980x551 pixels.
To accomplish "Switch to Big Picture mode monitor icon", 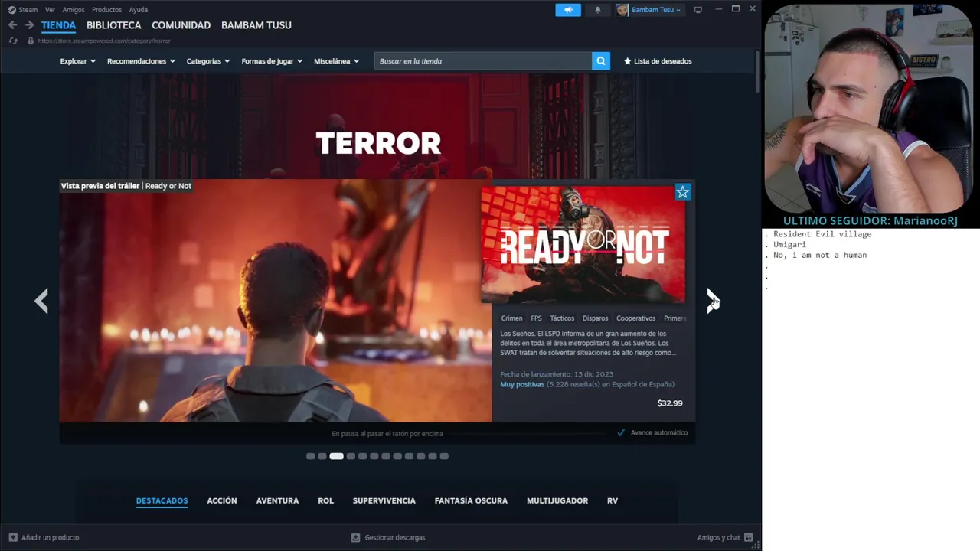I will pyautogui.click(x=697, y=10).
